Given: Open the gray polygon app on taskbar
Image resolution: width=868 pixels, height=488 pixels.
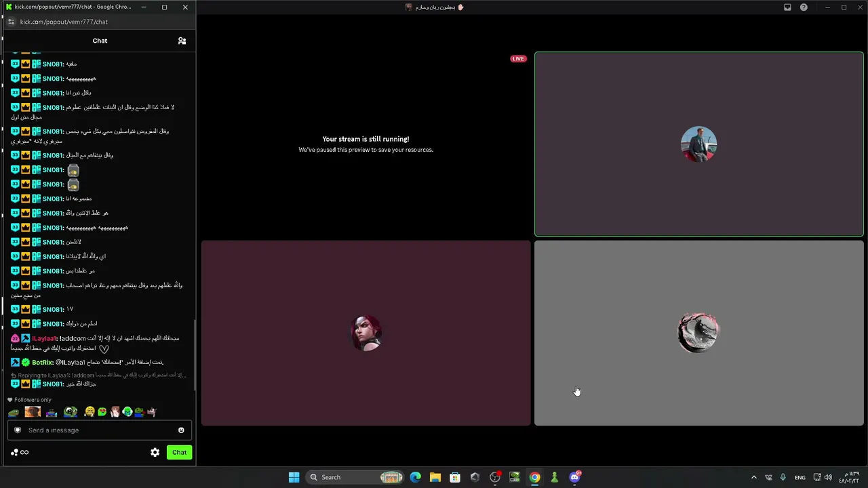Looking at the screenshot, I should coord(475,477).
